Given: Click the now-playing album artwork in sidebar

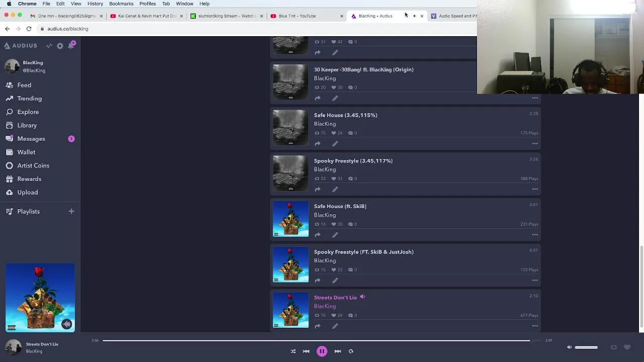Looking at the screenshot, I should [x=40, y=298].
